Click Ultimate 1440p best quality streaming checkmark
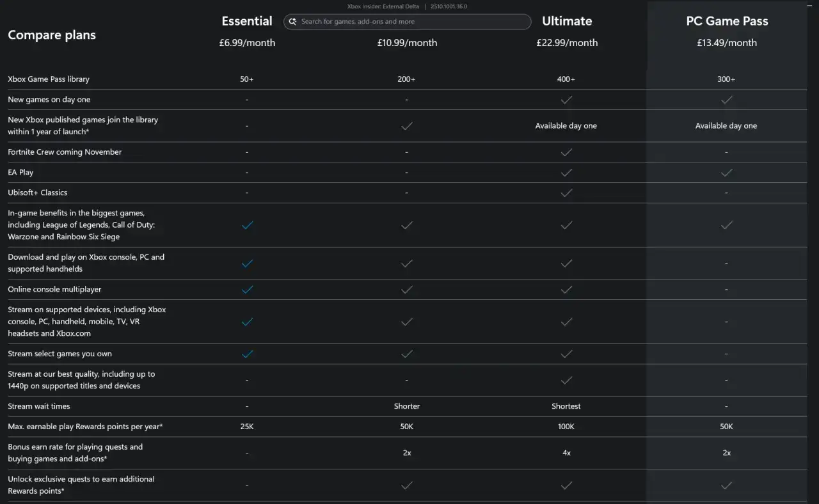The width and height of the screenshot is (819, 504). point(566,380)
